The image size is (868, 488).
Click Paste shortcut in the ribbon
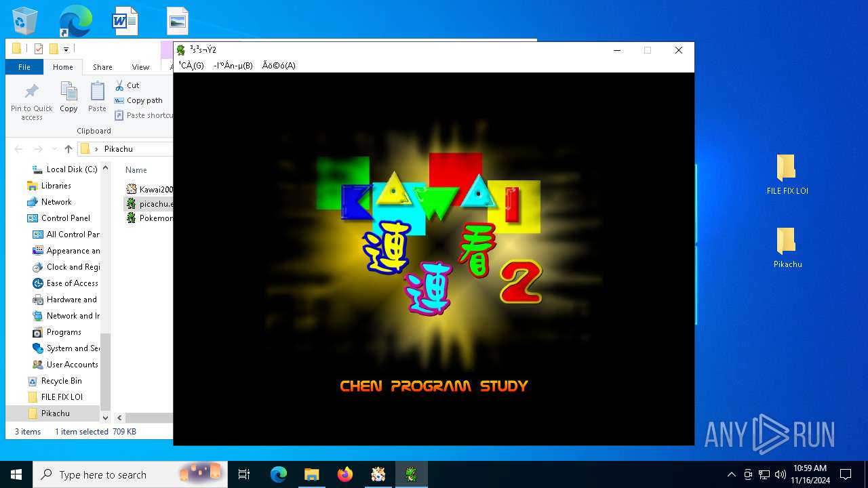143,115
